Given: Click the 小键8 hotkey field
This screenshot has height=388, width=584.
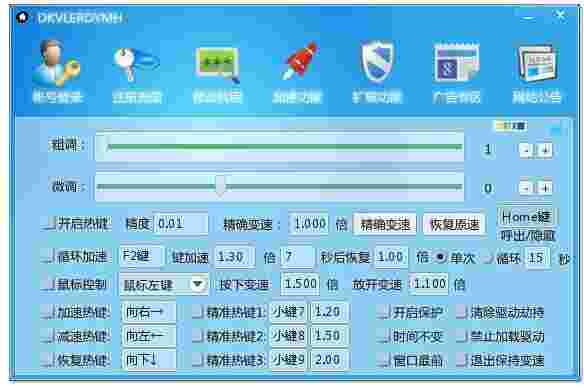Looking at the screenshot, I should pos(288,336).
